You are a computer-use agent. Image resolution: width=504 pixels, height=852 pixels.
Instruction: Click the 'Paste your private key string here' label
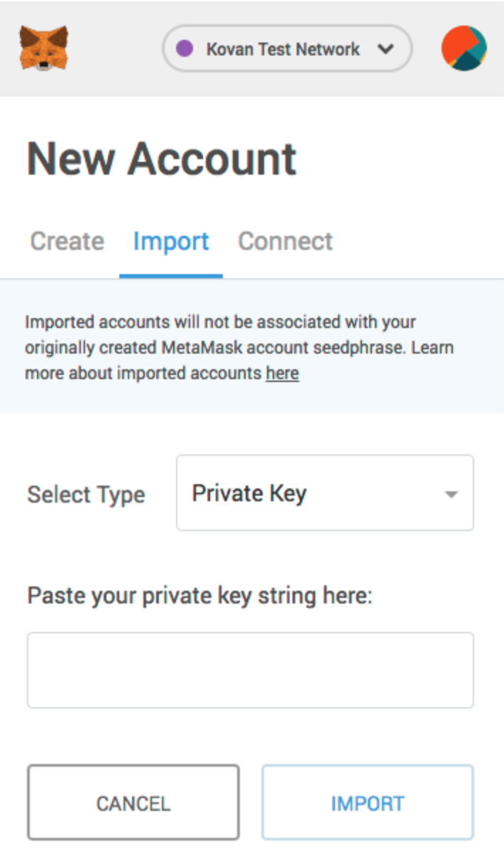(x=199, y=595)
